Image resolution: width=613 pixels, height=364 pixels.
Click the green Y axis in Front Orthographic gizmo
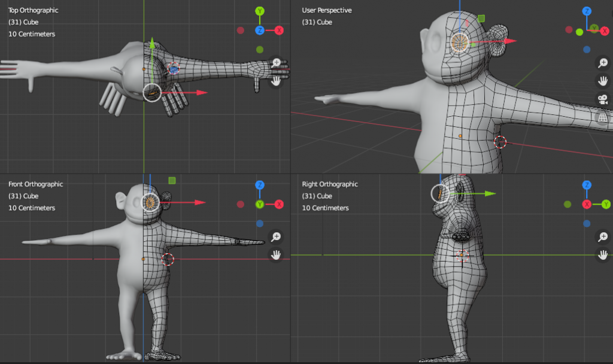[260, 204]
